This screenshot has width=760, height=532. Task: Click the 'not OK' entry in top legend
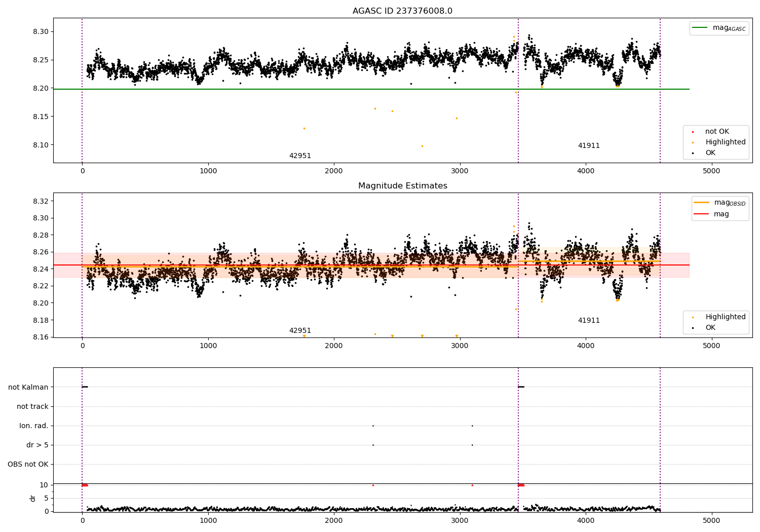click(x=717, y=131)
